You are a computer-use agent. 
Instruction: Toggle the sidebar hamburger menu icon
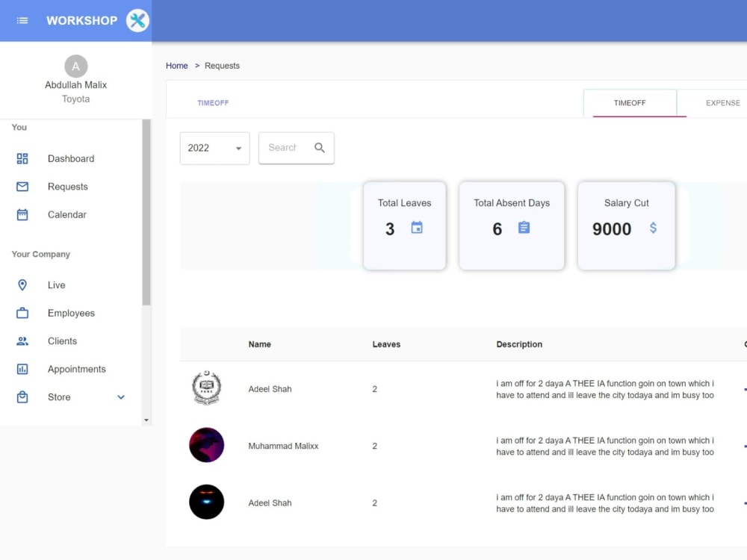point(22,20)
